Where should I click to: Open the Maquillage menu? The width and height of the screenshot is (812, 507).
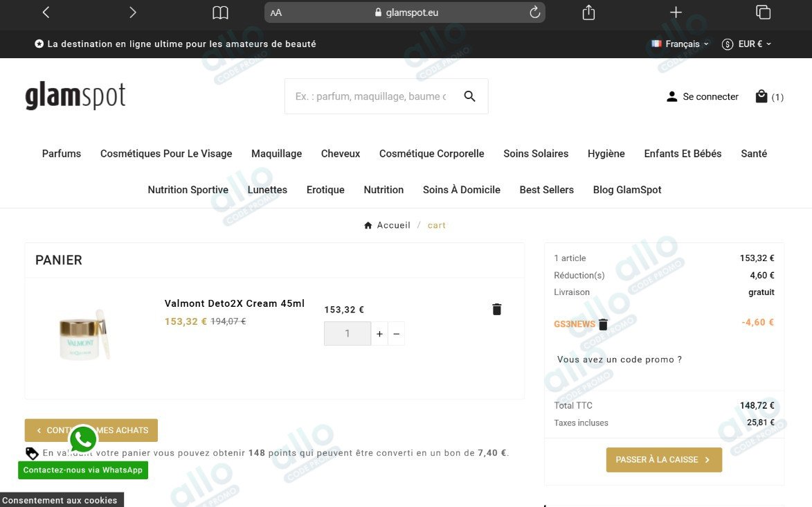pyautogui.click(x=276, y=154)
